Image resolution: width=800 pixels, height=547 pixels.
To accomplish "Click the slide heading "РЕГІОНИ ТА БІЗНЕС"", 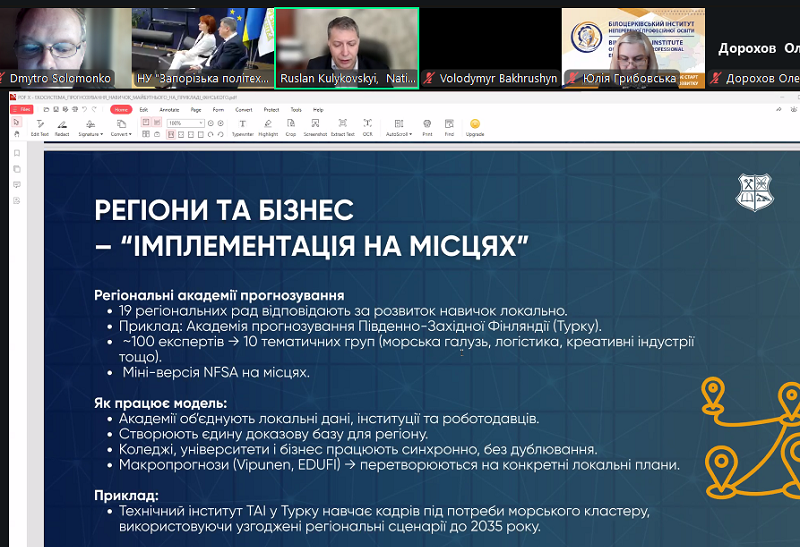I will tap(224, 210).
